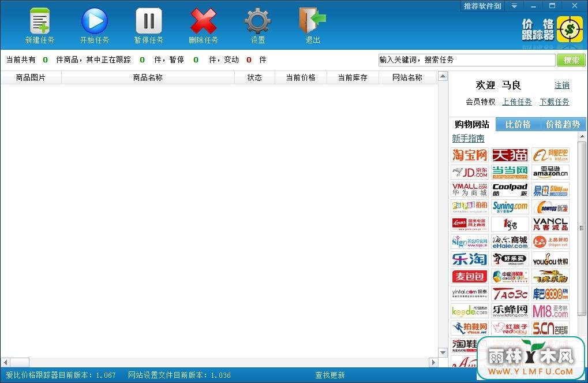The width and height of the screenshot is (588, 383).
Task: Open the Suning.com site logo
Action: coord(510,207)
